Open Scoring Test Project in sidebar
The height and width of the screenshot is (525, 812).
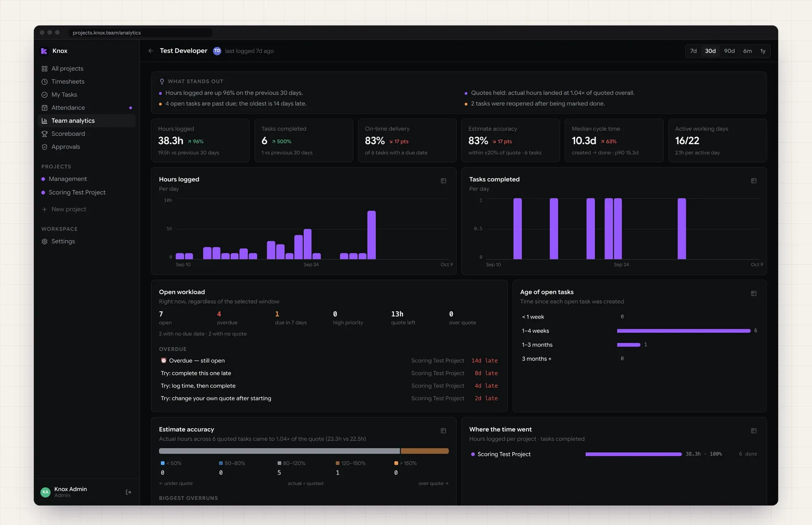coord(86,192)
